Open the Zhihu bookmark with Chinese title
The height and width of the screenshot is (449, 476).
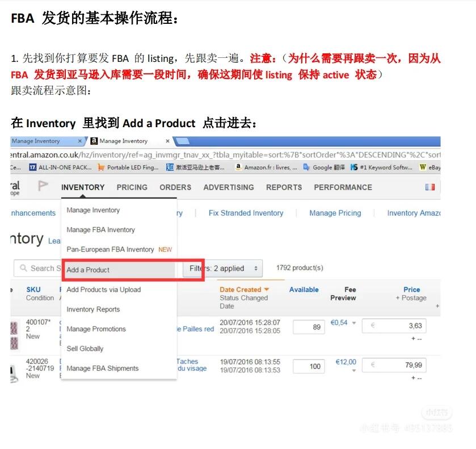195,167
